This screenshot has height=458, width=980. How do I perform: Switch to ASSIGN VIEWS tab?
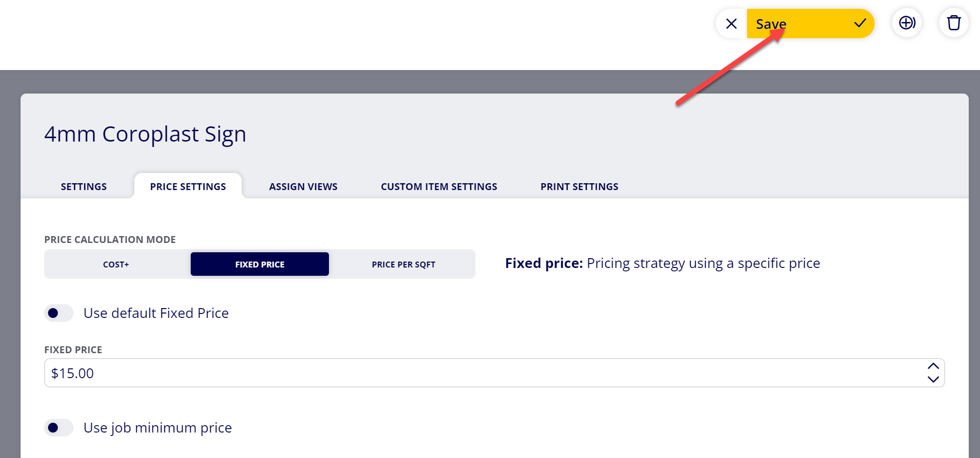click(x=303, y=187)
